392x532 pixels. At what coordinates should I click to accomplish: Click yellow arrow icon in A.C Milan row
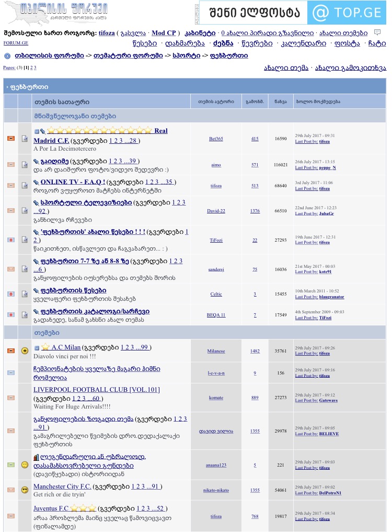pos(25,351)
